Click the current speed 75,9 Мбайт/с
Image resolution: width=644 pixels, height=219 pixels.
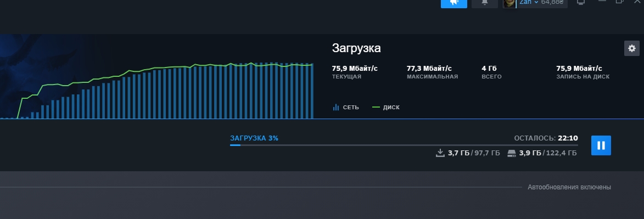355,68
